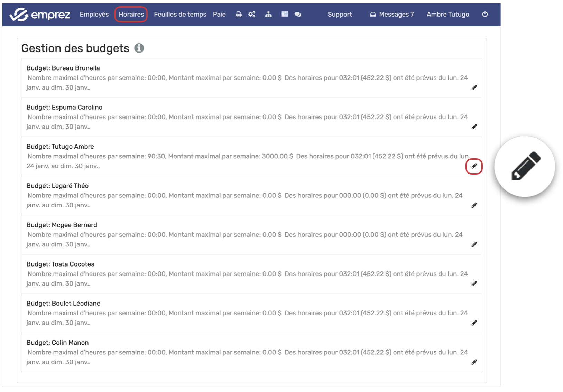563x392 pixels.
Task: Select 'Budget: Toata Cocotea' title
Action: pyautogui.click(x=61, y=264)
